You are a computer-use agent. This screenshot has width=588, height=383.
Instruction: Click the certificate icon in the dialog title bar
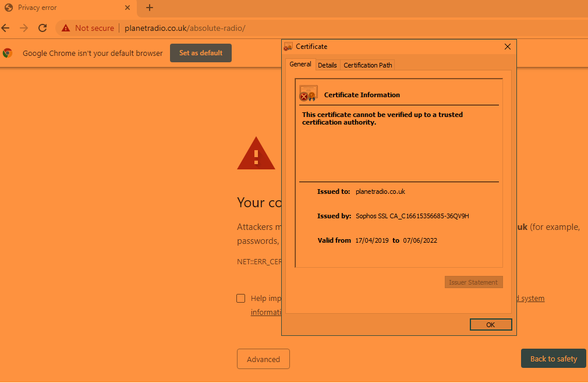[288, 47]
